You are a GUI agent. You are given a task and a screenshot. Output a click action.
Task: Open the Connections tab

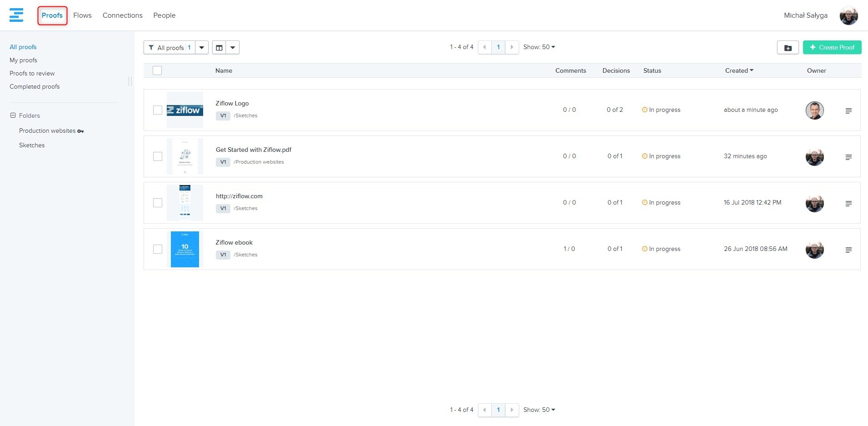click(122, 15)
